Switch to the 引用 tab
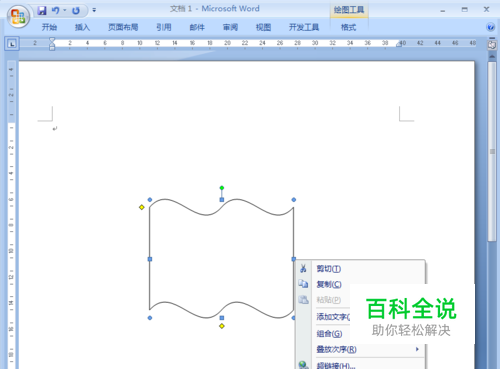 (x=164, y=27)
